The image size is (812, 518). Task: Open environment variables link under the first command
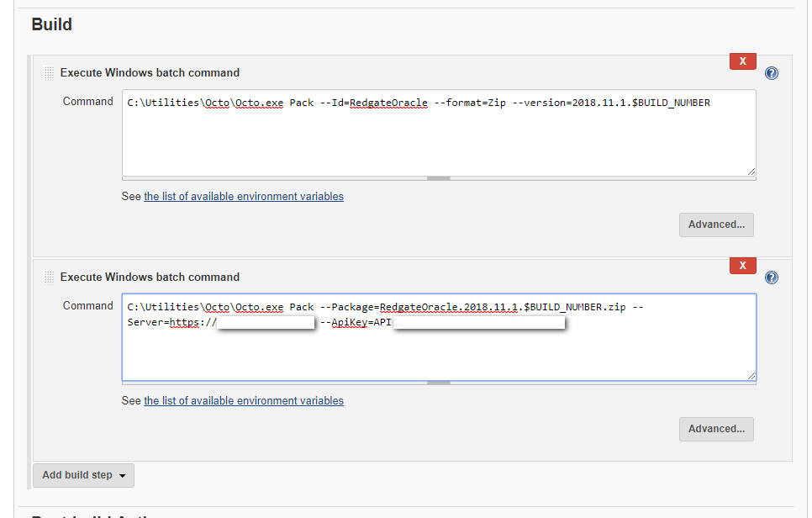point(244,197)
